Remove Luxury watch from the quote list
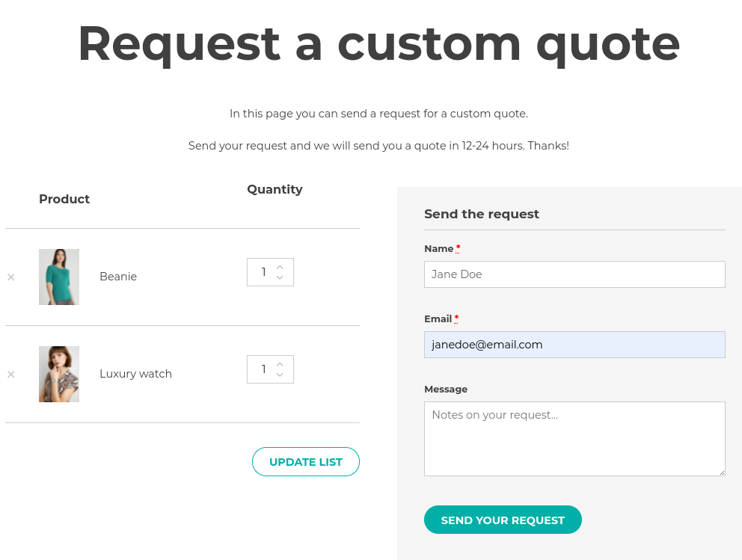 [11, 375]
